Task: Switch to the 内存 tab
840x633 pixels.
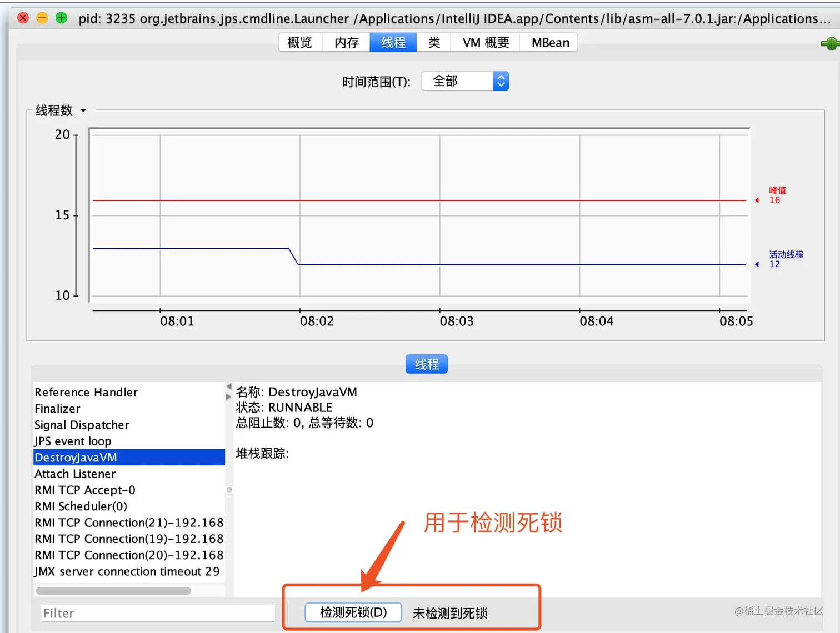Action: (347, 43)
